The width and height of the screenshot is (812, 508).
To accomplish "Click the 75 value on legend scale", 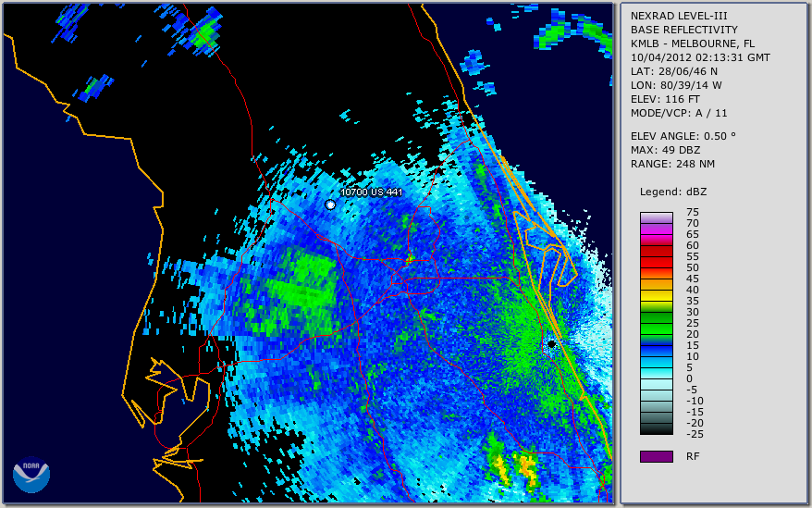I will pos(693,212).
